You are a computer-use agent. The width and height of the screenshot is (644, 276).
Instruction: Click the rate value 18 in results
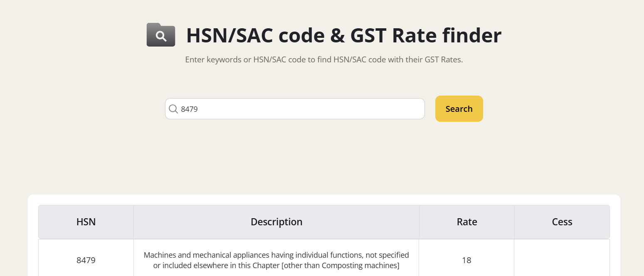[466, 260]
